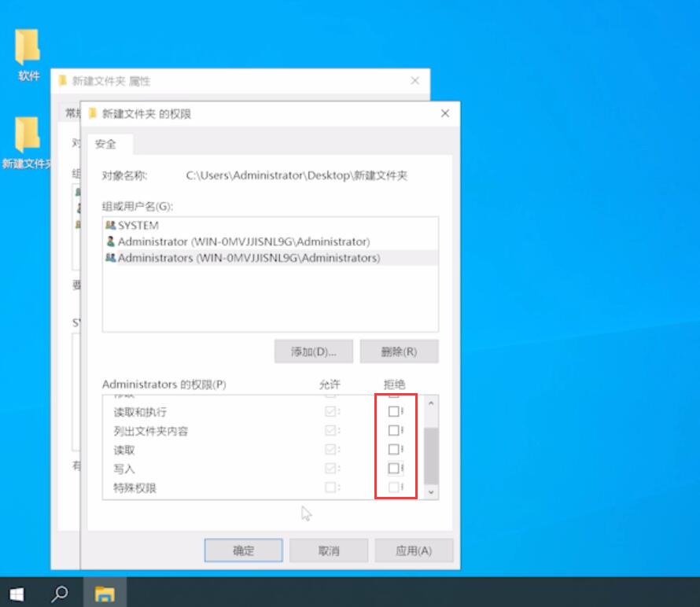
Task: Tick the deny checkbox for 列出文件夹内容
Action: pos(393,430)
